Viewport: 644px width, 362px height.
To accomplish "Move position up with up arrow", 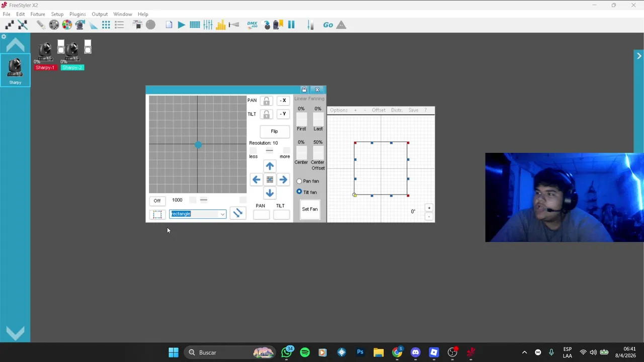I will pos(270,166).
